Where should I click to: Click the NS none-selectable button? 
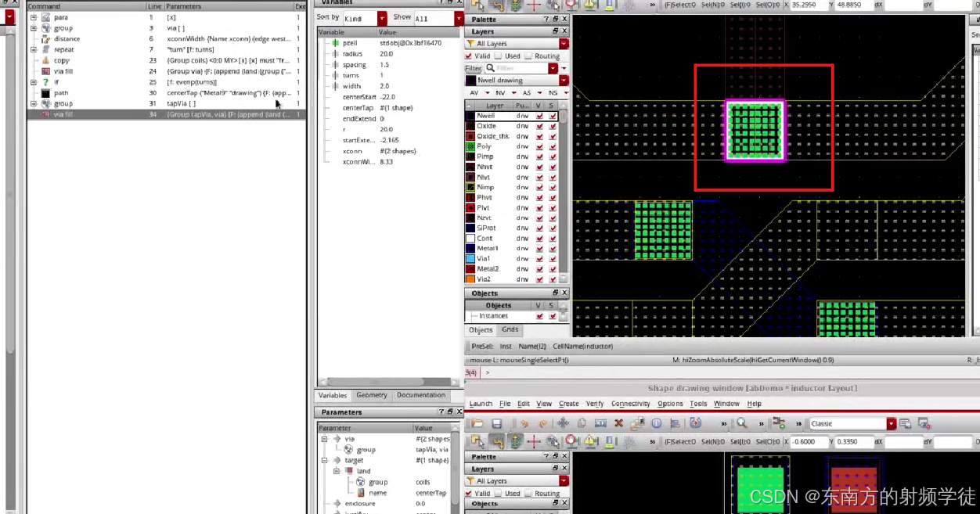click(553, 92)
